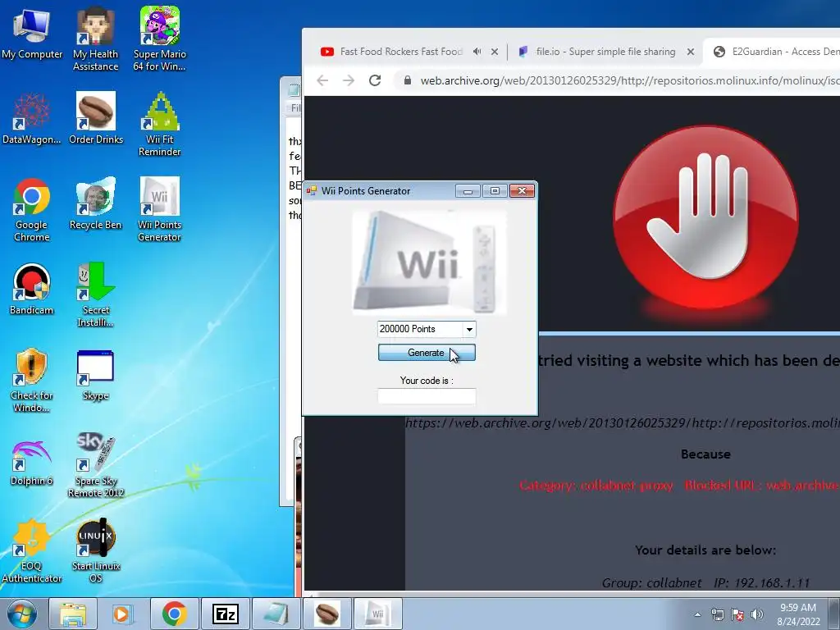Open Wii Fit Reminder desktop icon
840x630 pixels.
point(160,125)
